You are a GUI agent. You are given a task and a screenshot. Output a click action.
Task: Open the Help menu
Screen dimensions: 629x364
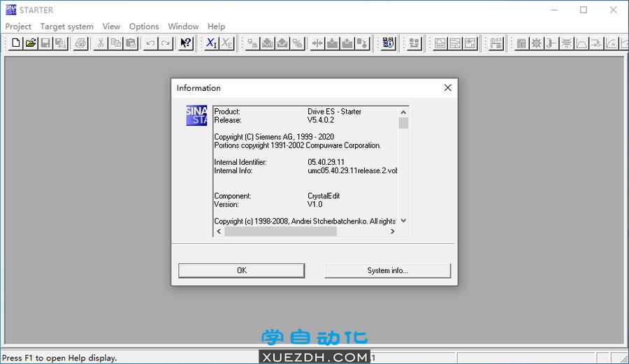[x=216, y=27]
